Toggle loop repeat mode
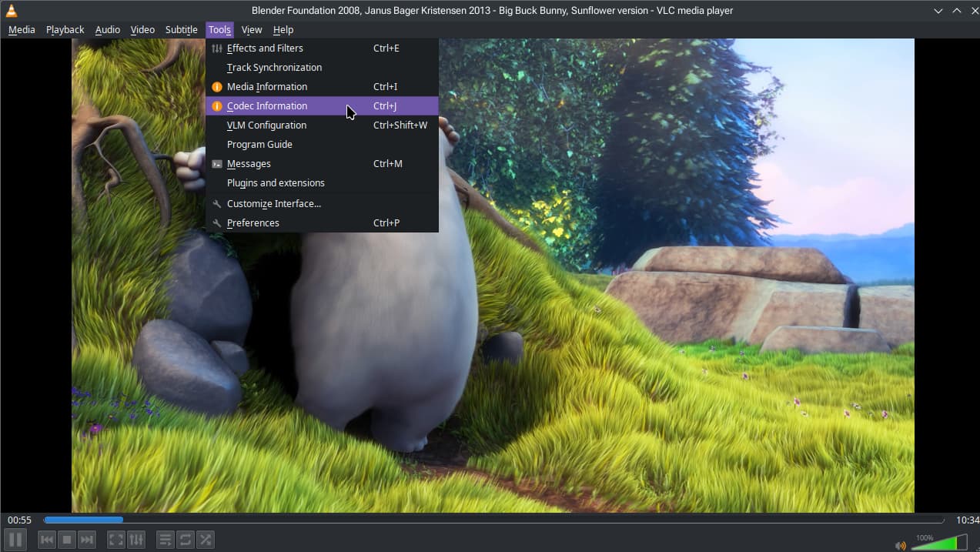The height and width of the screenshot is (552, 980). point(186,540)
